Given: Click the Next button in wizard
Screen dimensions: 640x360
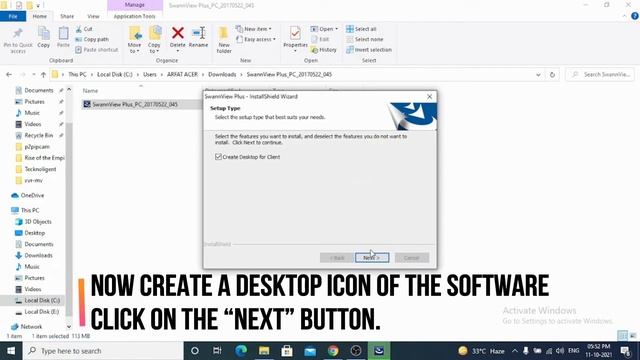Looking at the screenshot, I should click(372, 258).
